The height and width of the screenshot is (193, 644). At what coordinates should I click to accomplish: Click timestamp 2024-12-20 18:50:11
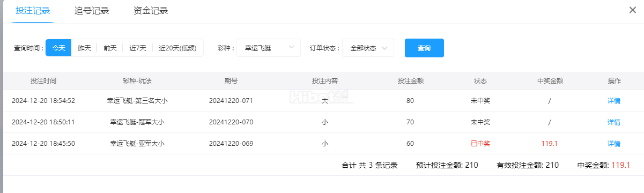tap(43, 122)
